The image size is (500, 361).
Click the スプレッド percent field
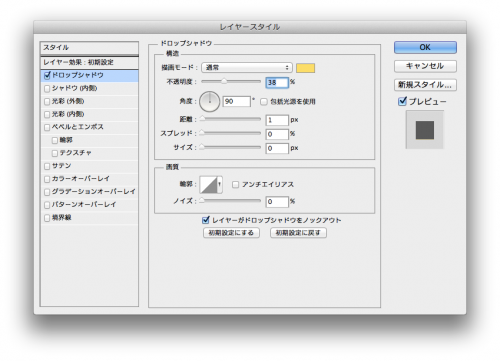[277, 134]
